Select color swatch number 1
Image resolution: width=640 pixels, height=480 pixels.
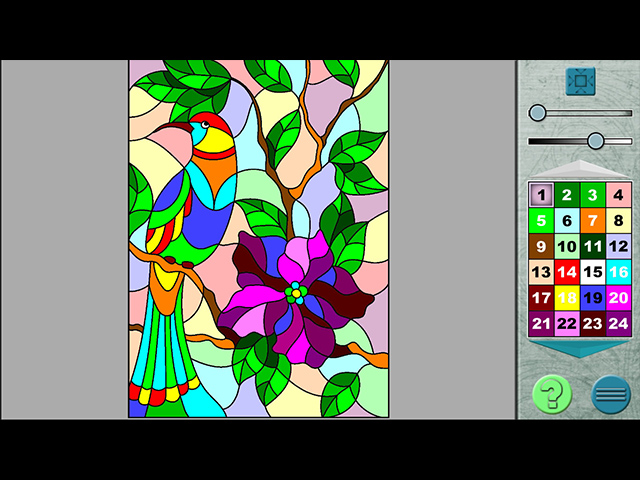541,195
